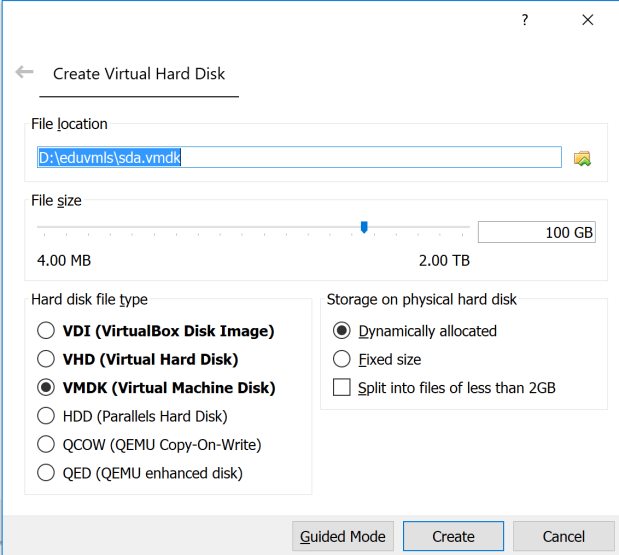This screenshot has height=555, width=619.
Task: Select VDI (VirtualBox Disk Image) type
Action: pos(46,331)
